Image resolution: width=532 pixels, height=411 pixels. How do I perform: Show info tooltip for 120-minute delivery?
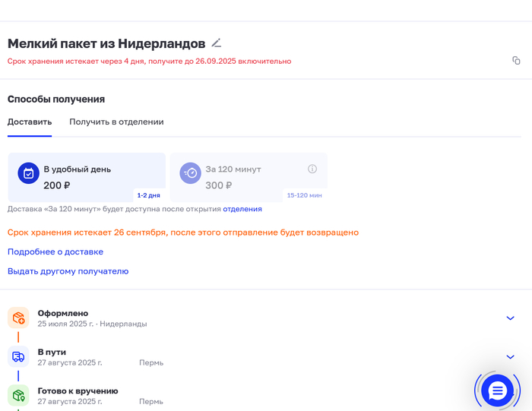(x=312, y=169)
